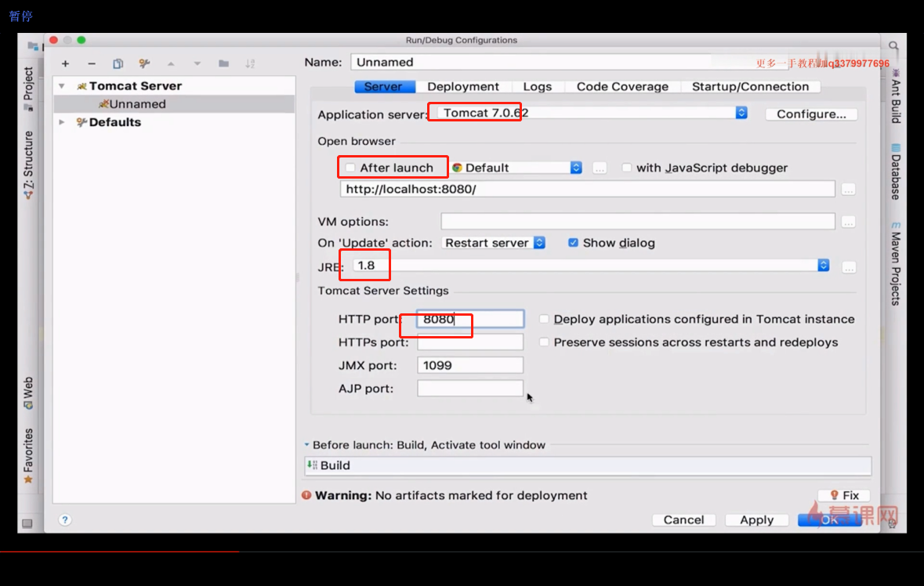Screen dimensions: 924x586
Task: Remove configuration with minus icon
Action: [x=92, y=63]
